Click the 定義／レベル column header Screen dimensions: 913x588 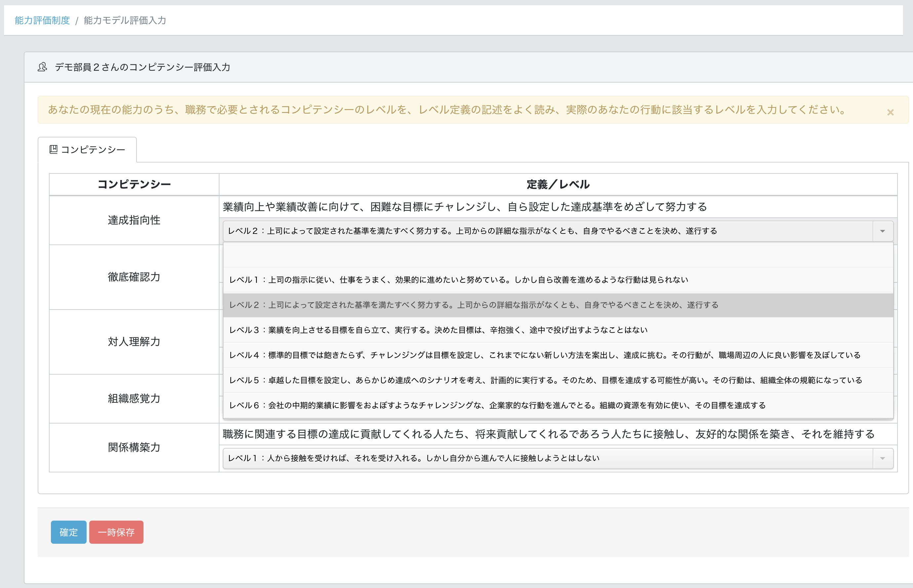coord(558,184)
